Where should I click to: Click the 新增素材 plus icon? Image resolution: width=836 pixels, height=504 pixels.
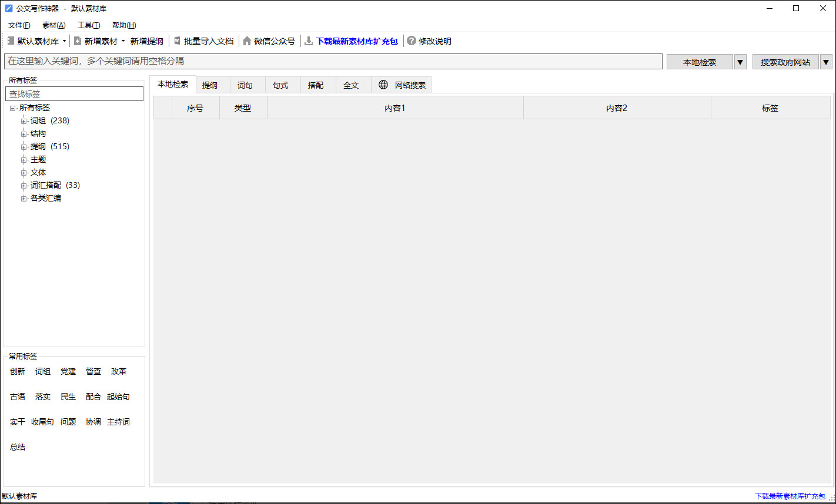78,41
